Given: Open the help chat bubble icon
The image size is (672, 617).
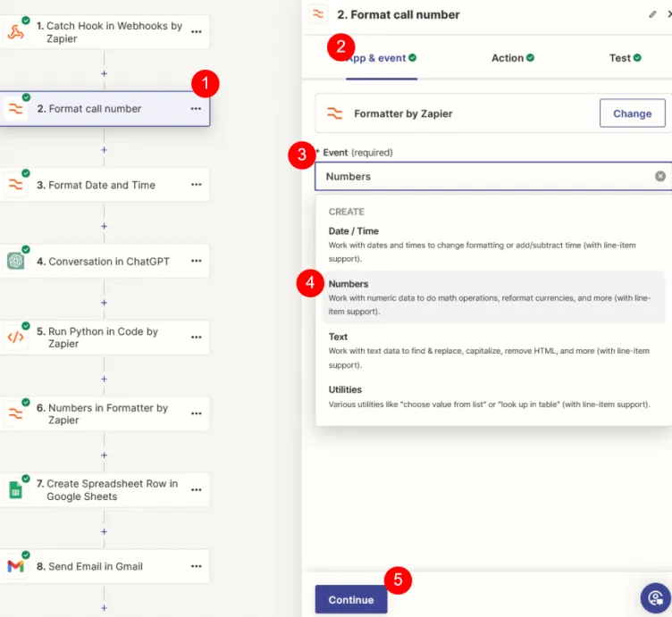Looking at the screenshot, I should click(655, 597).
